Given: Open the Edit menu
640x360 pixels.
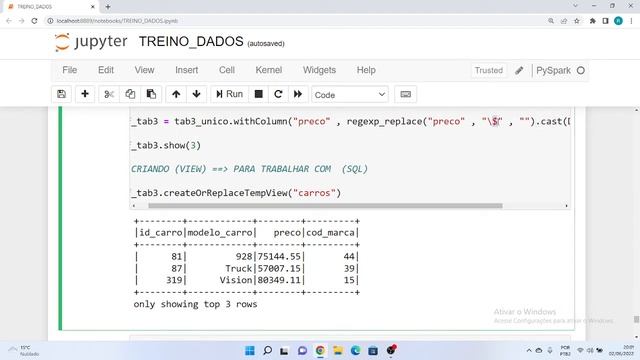Looking at the screenshot, I should [x=106, y=70].
